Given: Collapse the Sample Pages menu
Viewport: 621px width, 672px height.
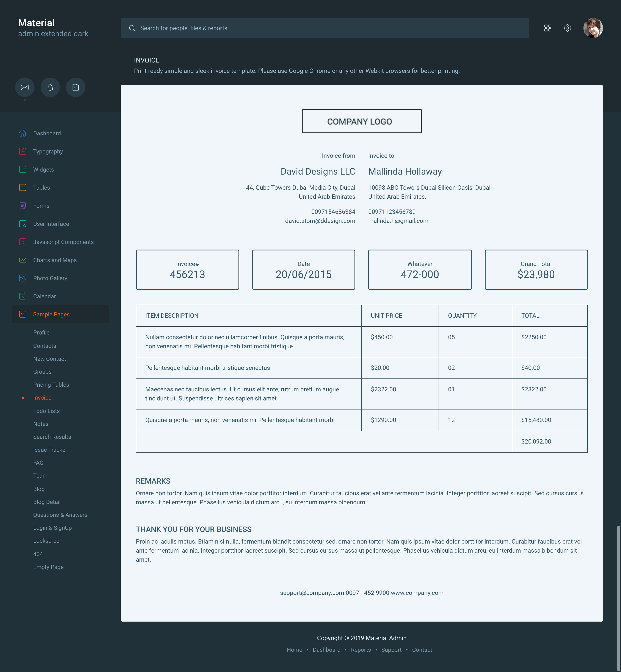Looking at the screenshot, I should [x=51, y=314].
